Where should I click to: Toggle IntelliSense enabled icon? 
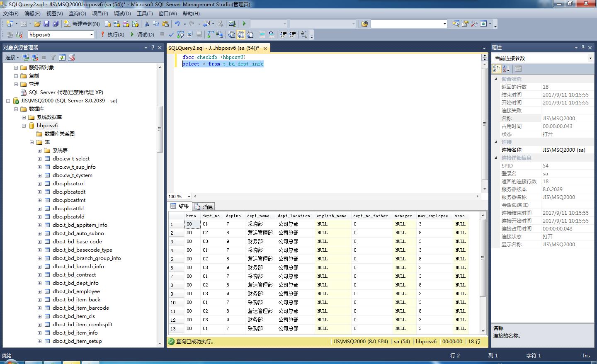pos(199,34)
